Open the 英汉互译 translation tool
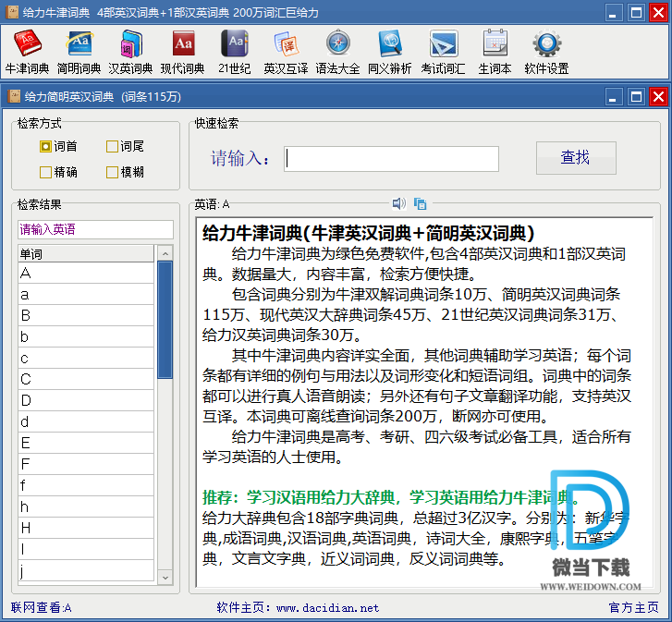Viewport: 672px width, 622px height. click(x=286, y=52)
